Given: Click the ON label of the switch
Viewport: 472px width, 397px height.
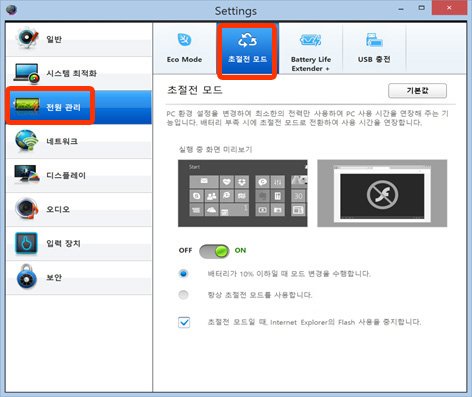Looking at the screenshot, I should click(240, 250).
